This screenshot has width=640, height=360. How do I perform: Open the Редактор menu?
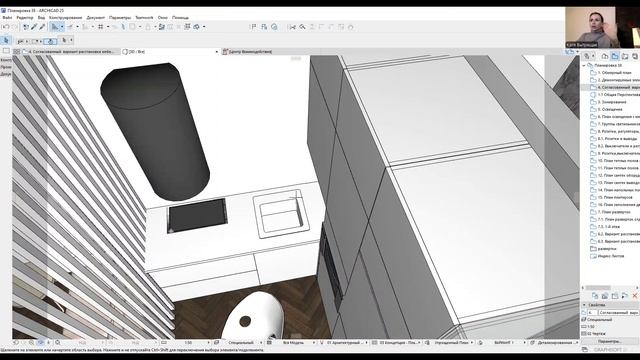pyautogui.click(x=24, y=18)
